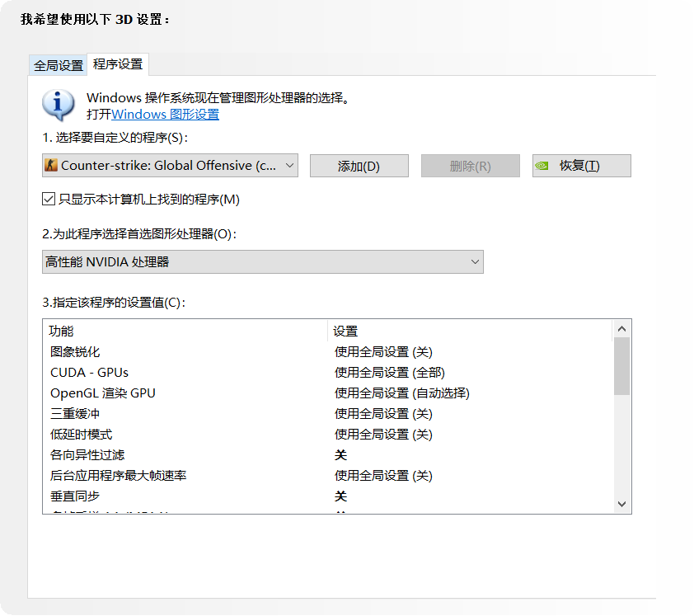Click the 设置 column header
This screenshot has height=616, width=694.
[470, 331]
